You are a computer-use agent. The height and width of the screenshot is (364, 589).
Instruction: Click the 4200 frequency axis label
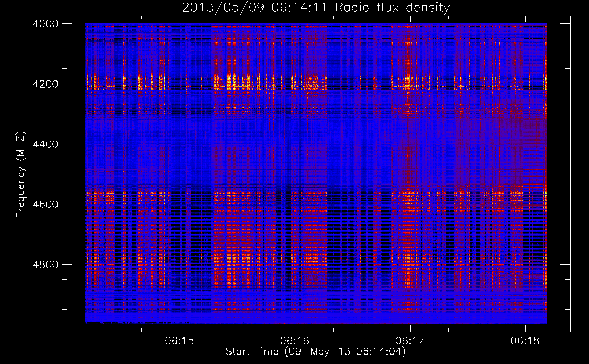click(46, 84)
